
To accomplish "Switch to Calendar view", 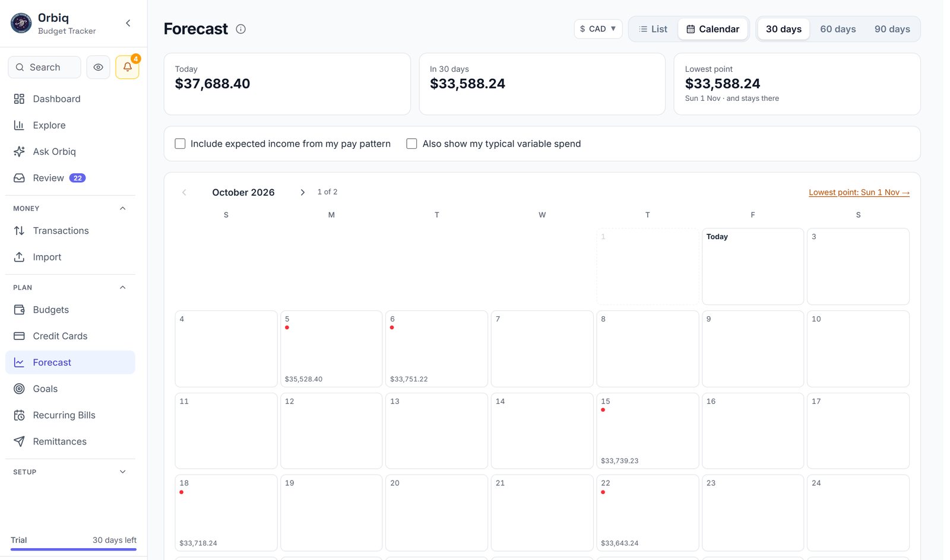I will [712, 29].
